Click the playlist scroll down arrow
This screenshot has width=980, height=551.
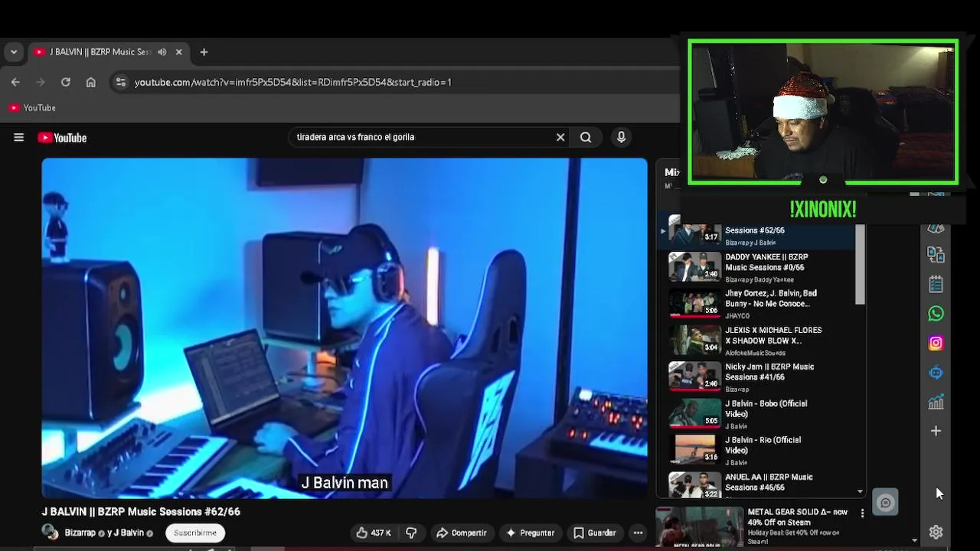point(861,491)
